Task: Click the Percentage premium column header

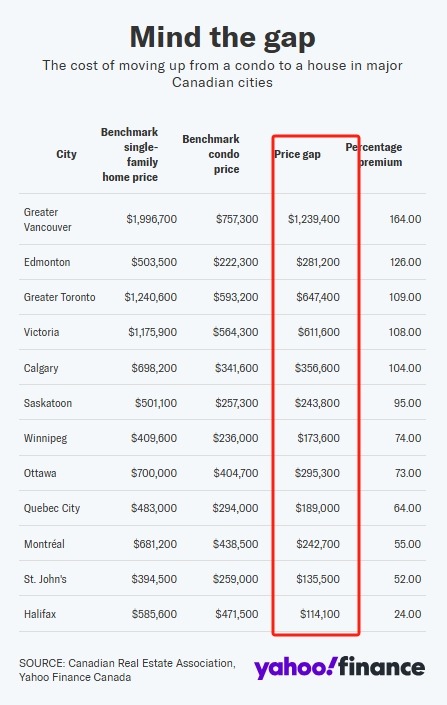Action: [374, 154]
